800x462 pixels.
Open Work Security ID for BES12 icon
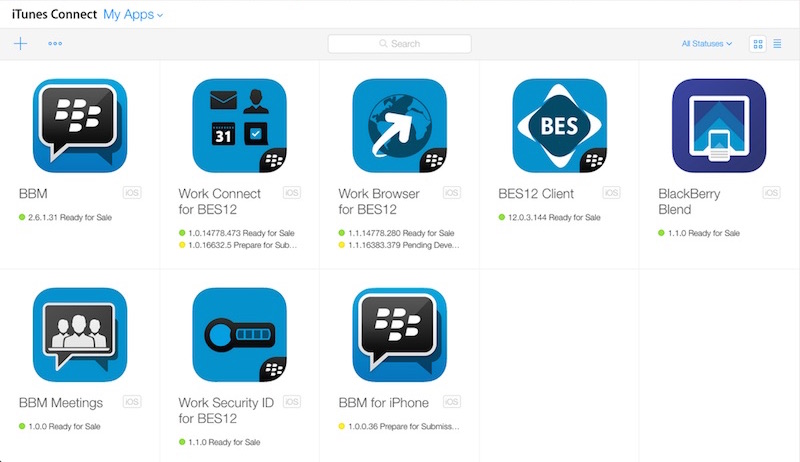240,335
